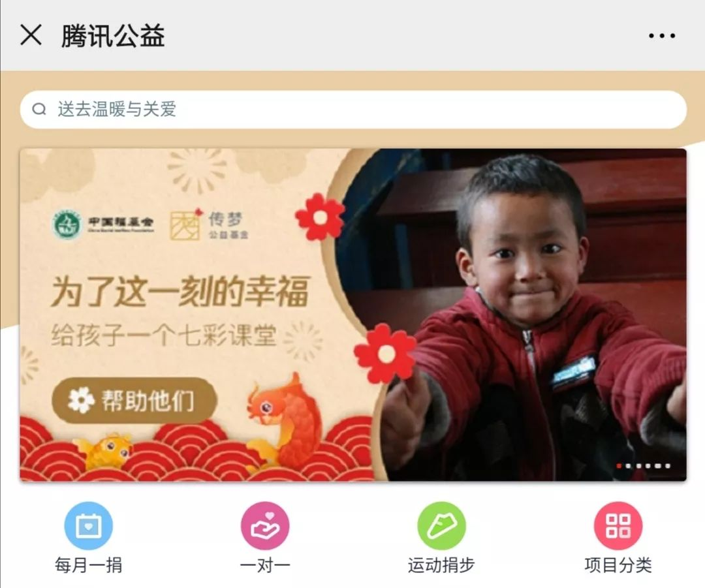Image resolution: width=705 pixels, height=588 pixels.
Task: Tap the 帮助他们 button on banner
Action: point(134,400)
